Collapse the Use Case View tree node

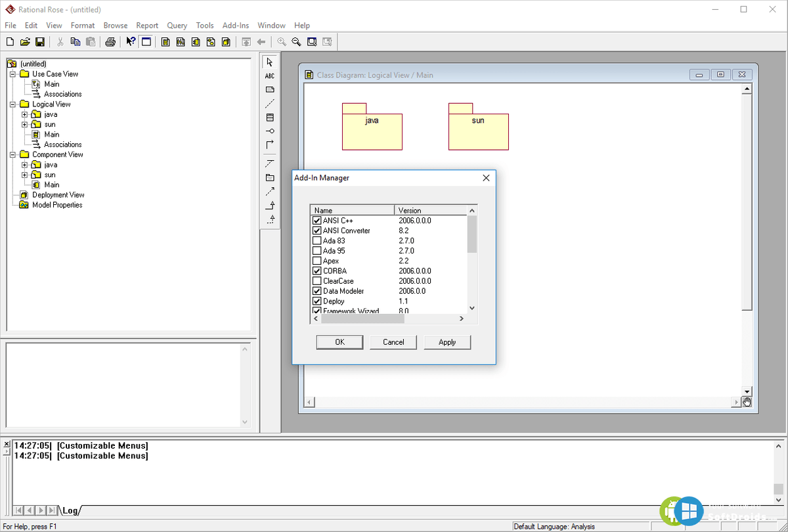11,74
